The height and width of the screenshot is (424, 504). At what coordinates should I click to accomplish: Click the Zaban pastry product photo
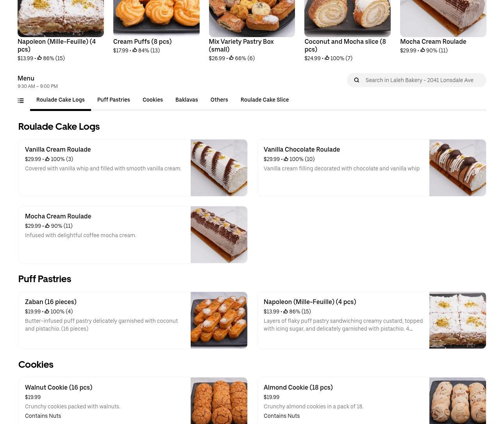pos(219,320)
